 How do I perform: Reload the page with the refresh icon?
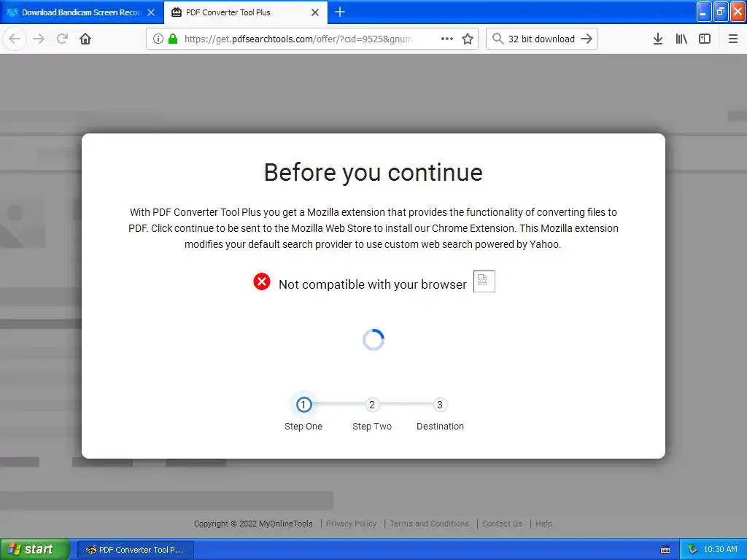(62, 39)
